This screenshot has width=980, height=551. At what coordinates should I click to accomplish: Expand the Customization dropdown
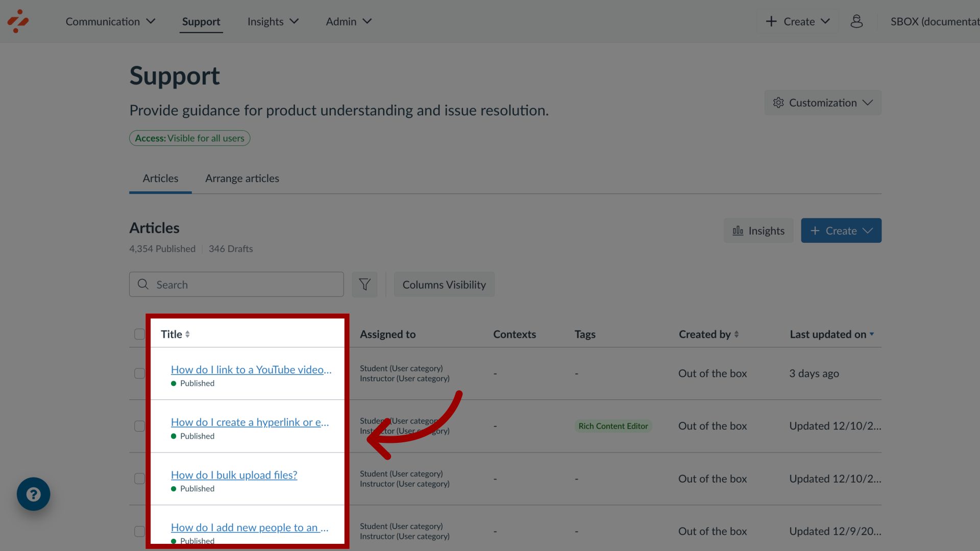point(822,102)
